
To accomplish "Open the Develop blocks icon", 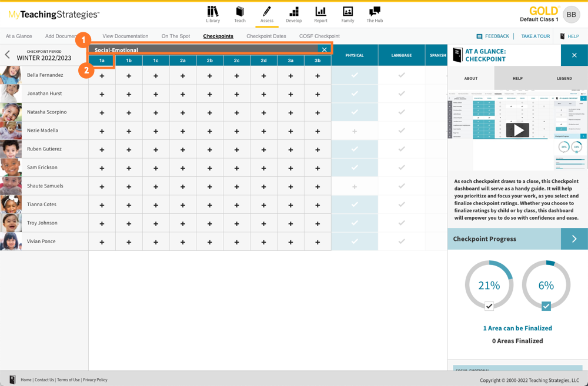I will tap(293, 12).
